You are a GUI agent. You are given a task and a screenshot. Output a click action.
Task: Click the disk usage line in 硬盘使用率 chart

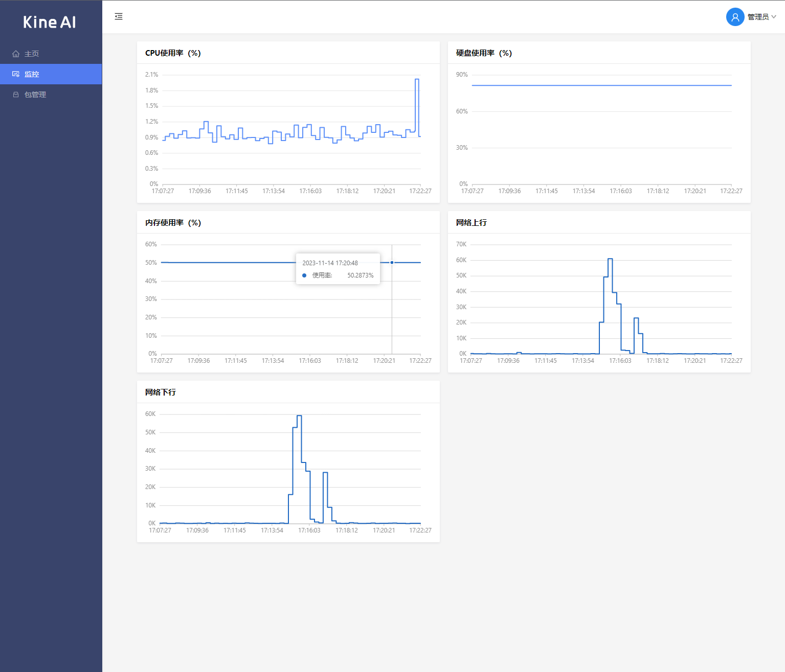pos(601,85)
